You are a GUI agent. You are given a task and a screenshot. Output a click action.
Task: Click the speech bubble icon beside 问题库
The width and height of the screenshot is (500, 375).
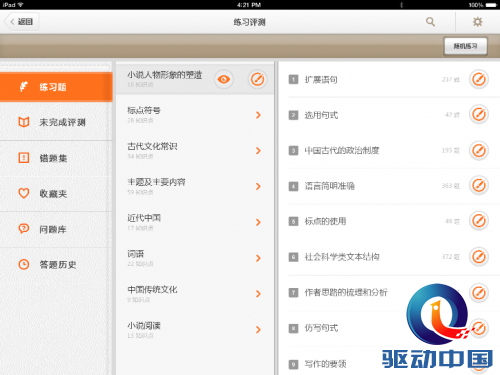click(24, 229)
